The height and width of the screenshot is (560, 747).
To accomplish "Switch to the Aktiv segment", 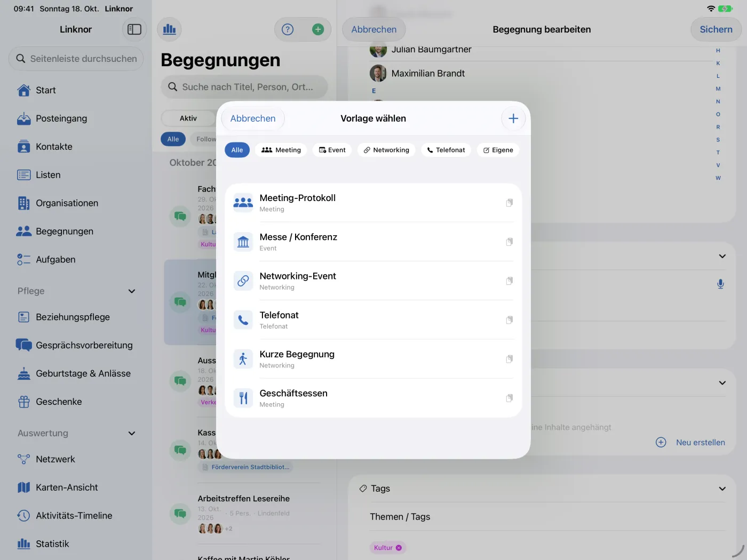I will coord(188,118).
